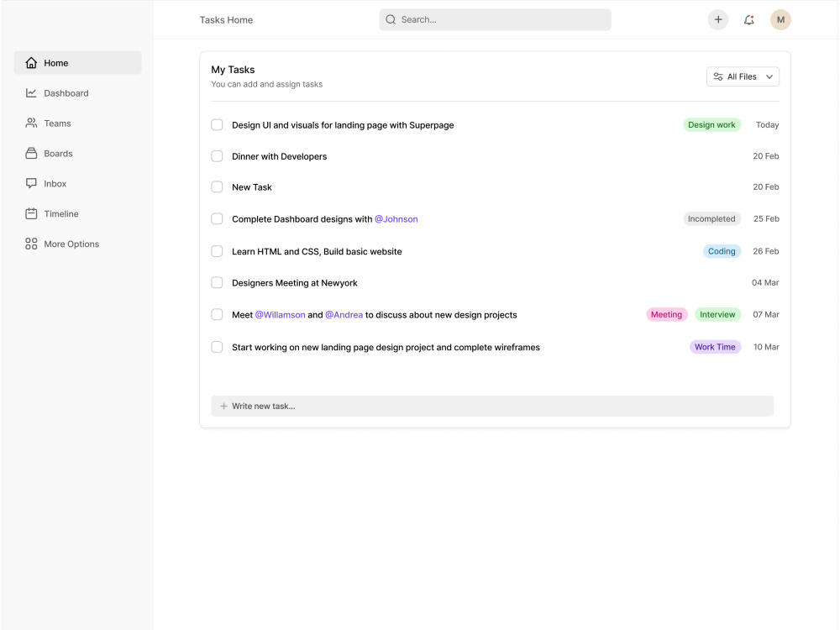Mark Learn HTML and CSS task done
This screenshot has height=630, width=840.
217,251
